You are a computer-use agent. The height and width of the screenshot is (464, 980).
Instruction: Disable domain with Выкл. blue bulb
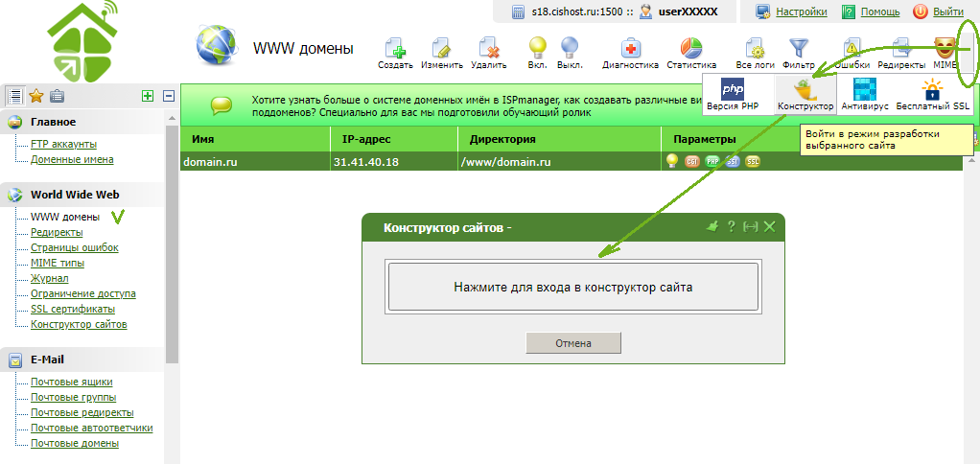click(570, 49)
